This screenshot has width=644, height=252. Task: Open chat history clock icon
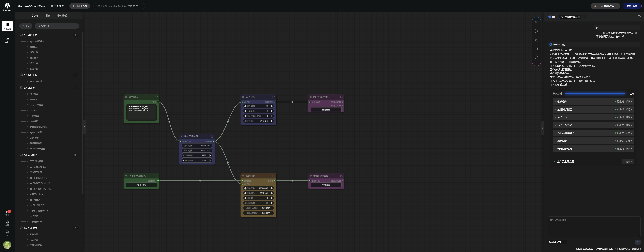pyautogui.click(x=639, y=17)
